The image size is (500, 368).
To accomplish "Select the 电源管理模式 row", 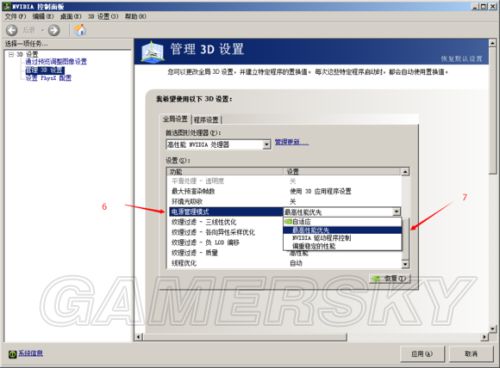I will [x=226, y=212].
